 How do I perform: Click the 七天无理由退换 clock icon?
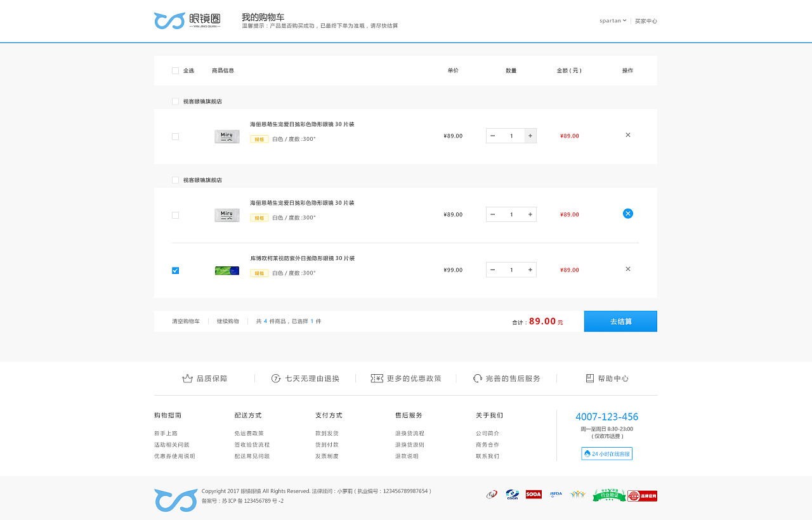pos(275,378)
